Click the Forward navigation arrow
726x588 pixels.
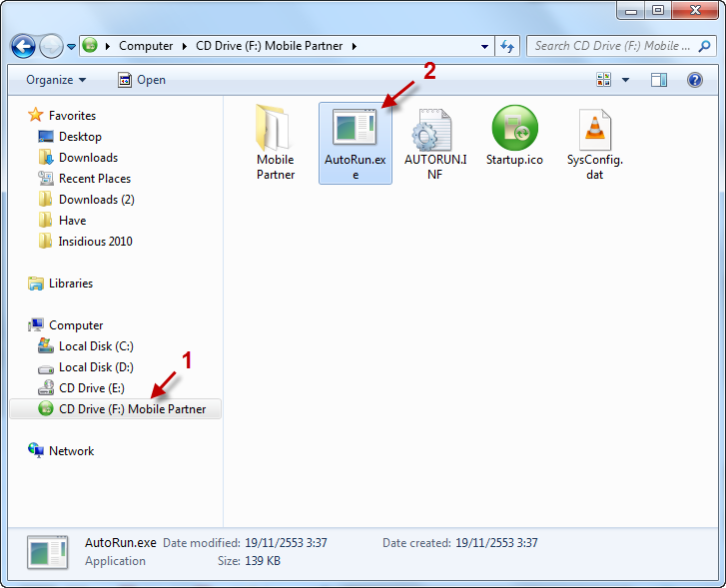coord(51,46)
